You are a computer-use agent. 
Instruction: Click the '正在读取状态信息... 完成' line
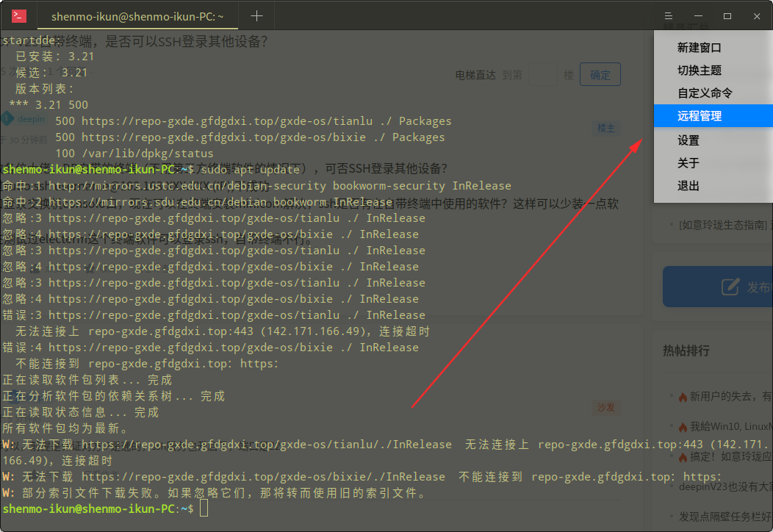(x=80, y=412)
